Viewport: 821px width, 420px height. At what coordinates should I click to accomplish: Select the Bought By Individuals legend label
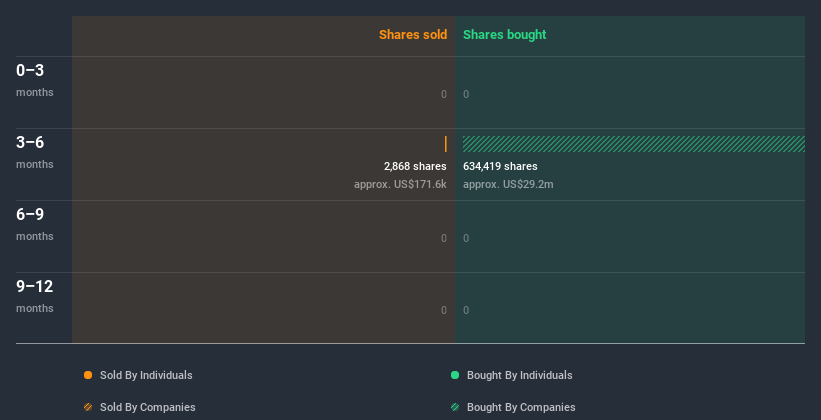[x=519, y=375]
